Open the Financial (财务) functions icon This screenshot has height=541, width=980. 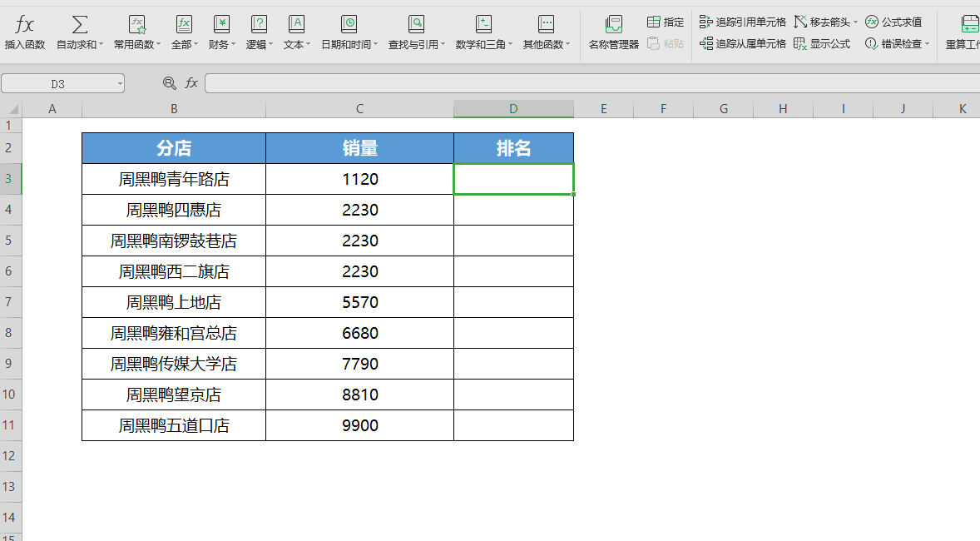click(x=221, y=24)
